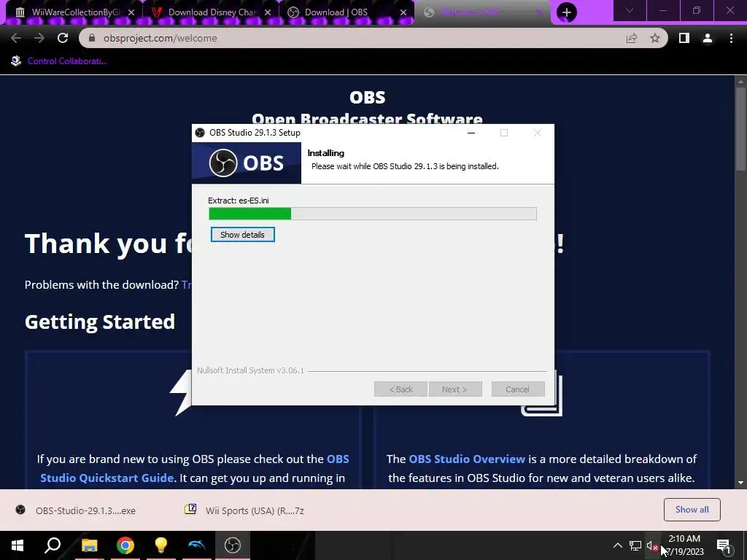Open the OBS Studio Overview link
Screen dimensions: 747x560
467,459
